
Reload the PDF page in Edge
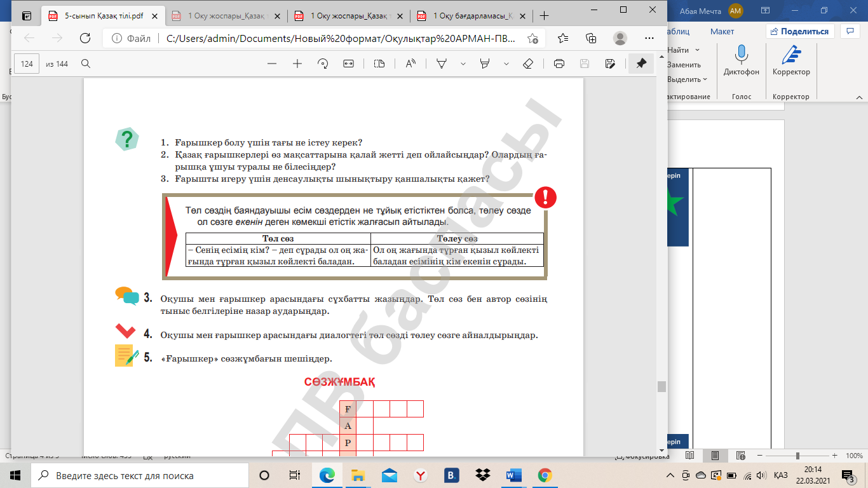coord(85,38)
